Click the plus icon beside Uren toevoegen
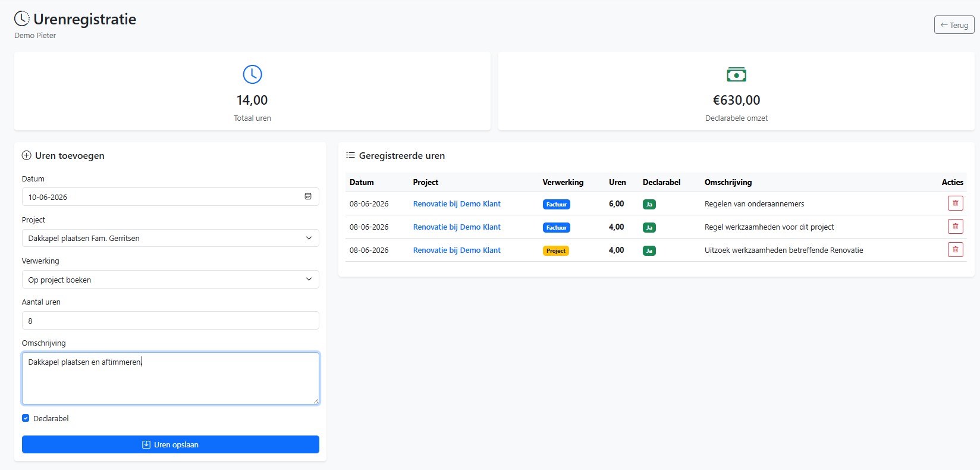This screenshot has width=980, height=470. pos(27,156)
